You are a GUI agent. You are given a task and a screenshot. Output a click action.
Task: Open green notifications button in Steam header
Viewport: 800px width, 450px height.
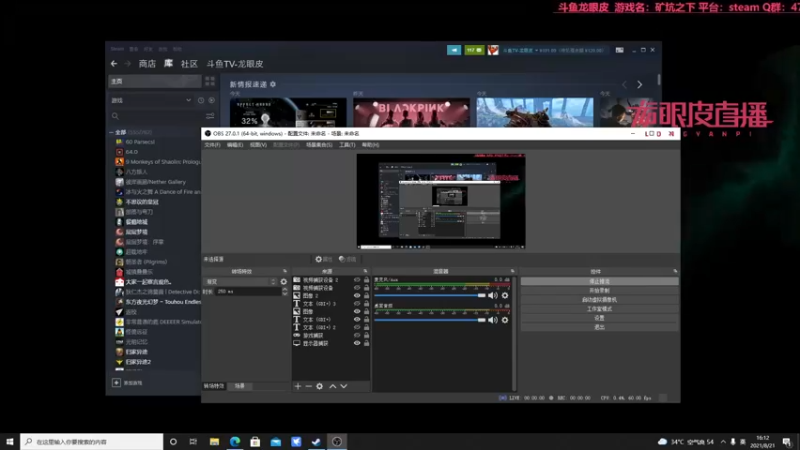pos(474,50)
